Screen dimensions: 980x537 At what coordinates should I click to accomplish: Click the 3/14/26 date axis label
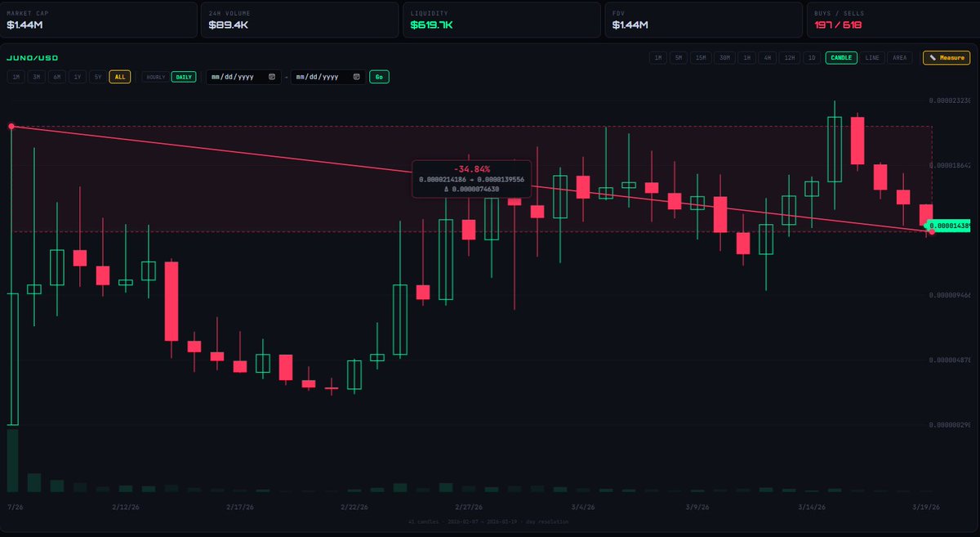(x=813, y=507)
